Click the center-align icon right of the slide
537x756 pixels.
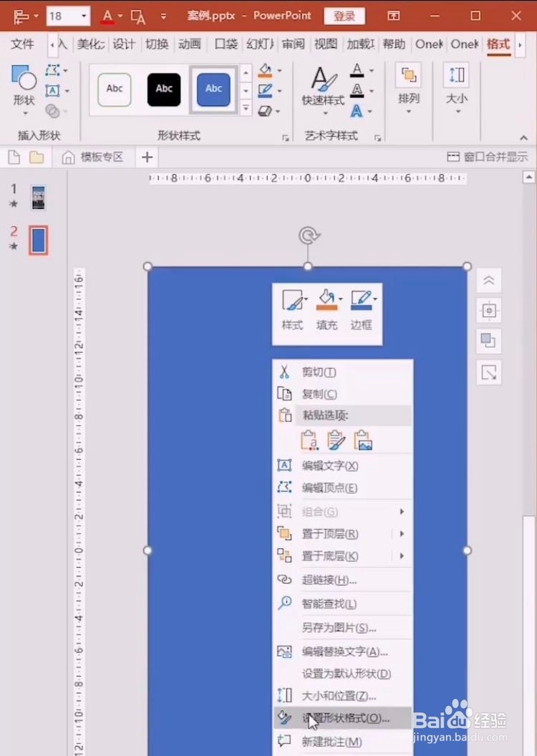click(489, 311)
